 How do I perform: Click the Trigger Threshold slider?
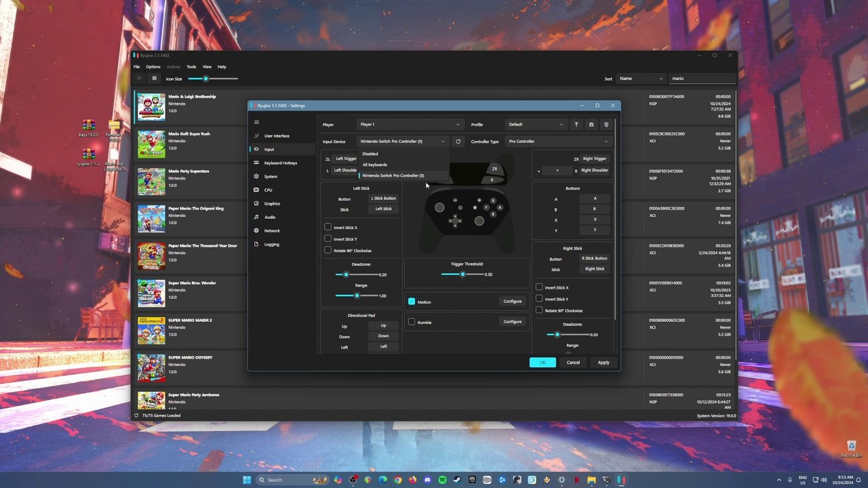click(x=462, y=274)
